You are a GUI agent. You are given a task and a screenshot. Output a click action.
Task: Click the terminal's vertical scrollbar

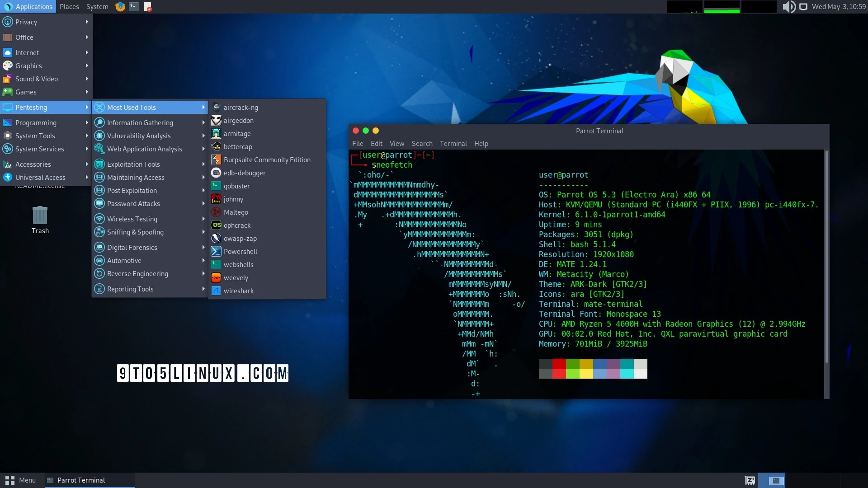tap(826, 258)
